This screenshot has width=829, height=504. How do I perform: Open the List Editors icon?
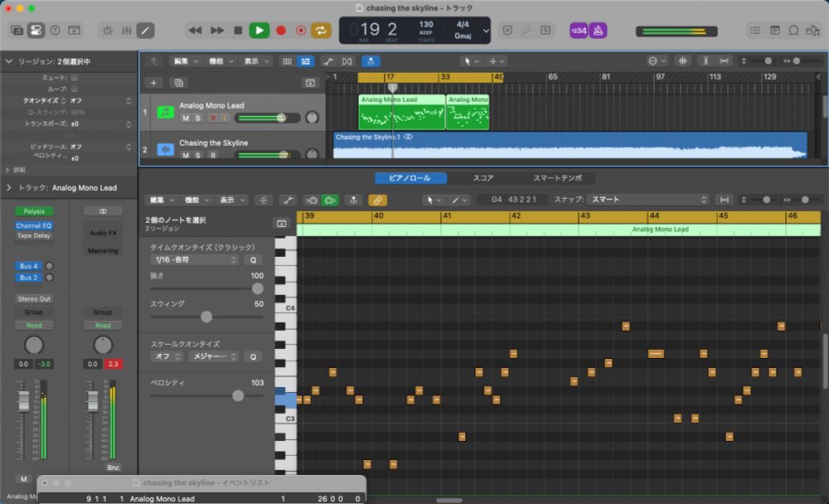pos(755,31)
